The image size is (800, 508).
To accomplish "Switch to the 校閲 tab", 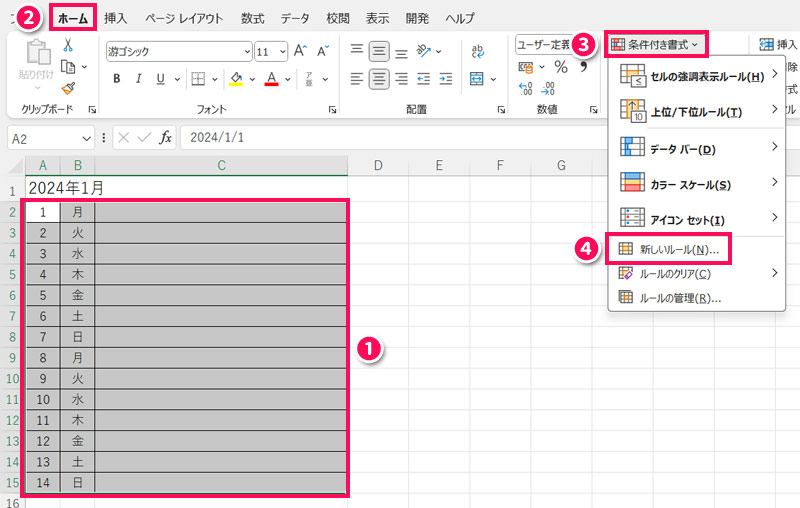I will (338, 18).
